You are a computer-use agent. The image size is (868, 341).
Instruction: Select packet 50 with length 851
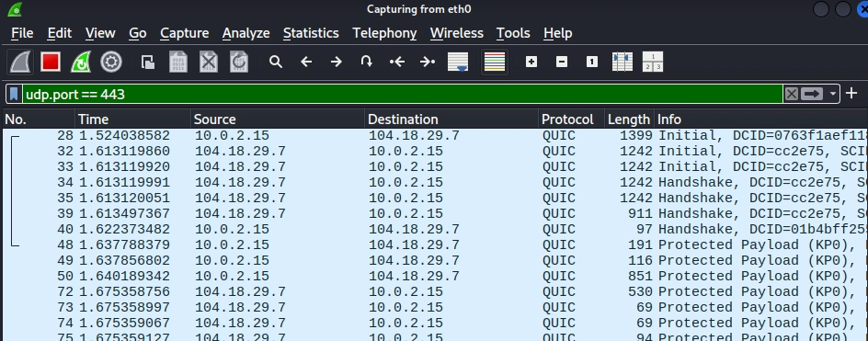tap(435, 276)
